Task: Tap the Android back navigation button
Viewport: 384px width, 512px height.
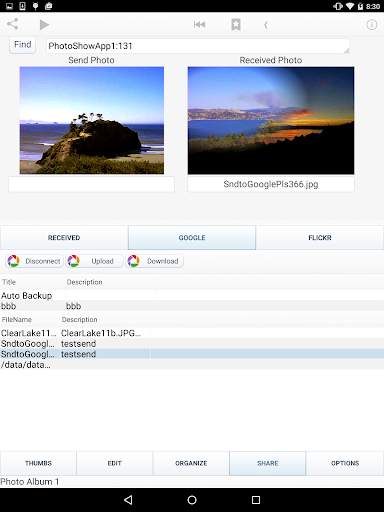Action: click(x=128, y=500)
